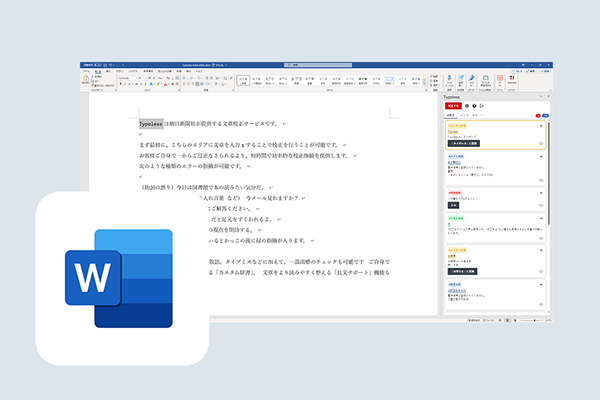Align paragraph text to the left
Screen dimensions: 600x400
(x=184, y=84)
